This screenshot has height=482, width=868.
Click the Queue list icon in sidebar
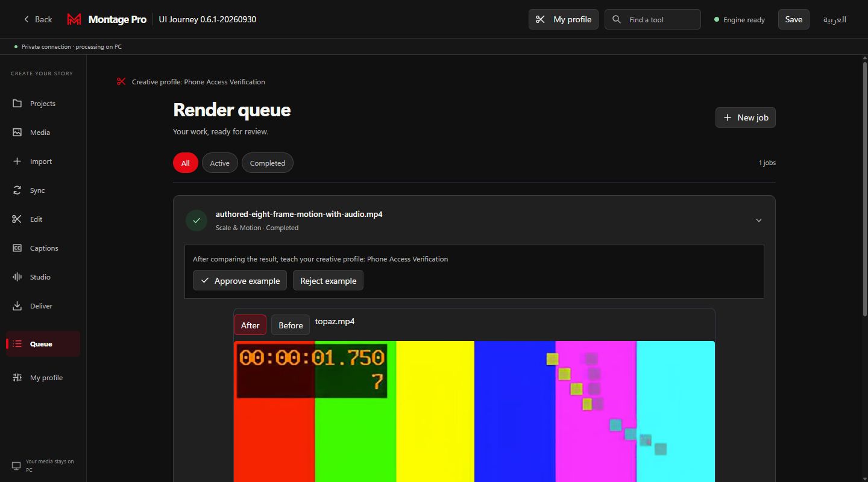point(17,344)
